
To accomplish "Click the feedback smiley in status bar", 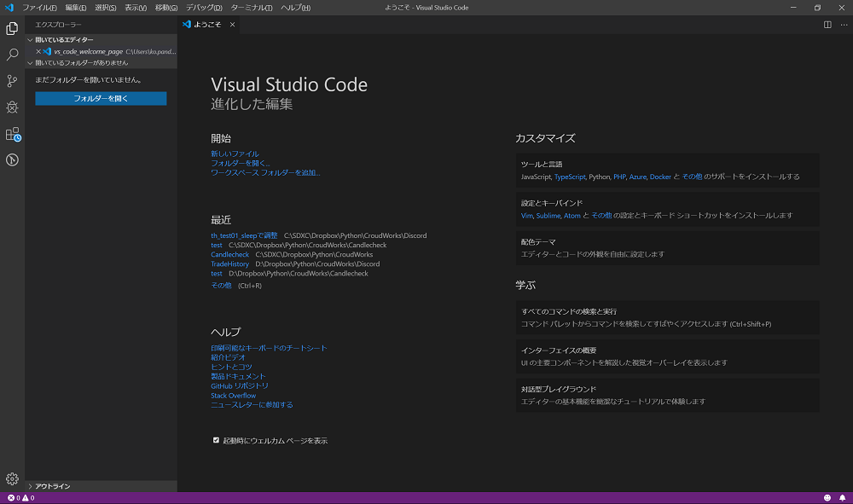I will pyautogui.click(x=827, y=498).
